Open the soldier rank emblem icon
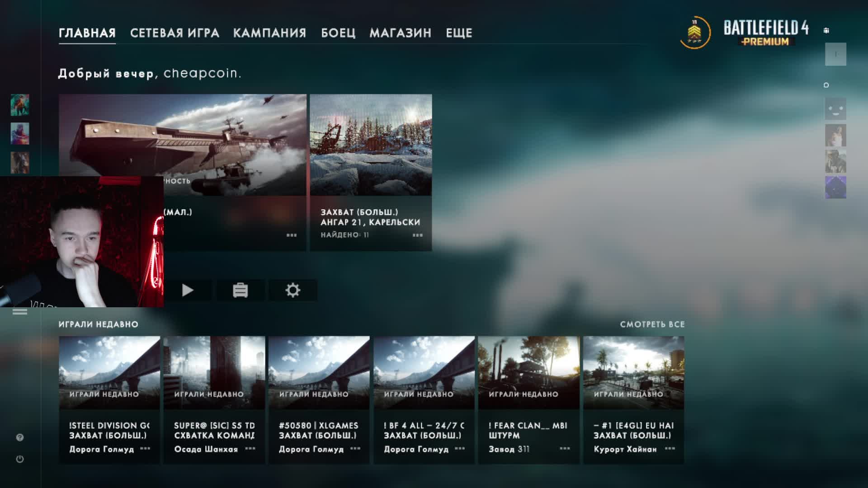Screen dimensions: 868x488 (695, 32)
